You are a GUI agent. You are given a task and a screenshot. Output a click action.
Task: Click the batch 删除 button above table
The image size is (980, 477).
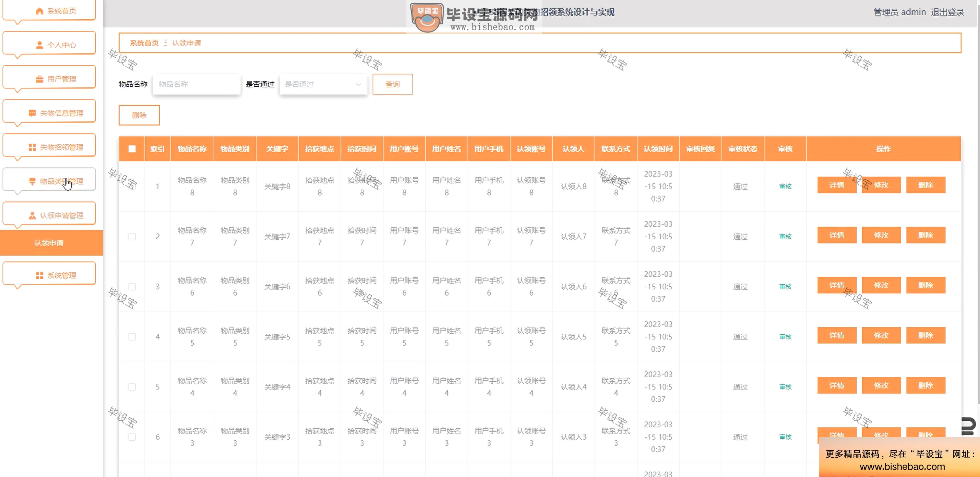(139, 115)
